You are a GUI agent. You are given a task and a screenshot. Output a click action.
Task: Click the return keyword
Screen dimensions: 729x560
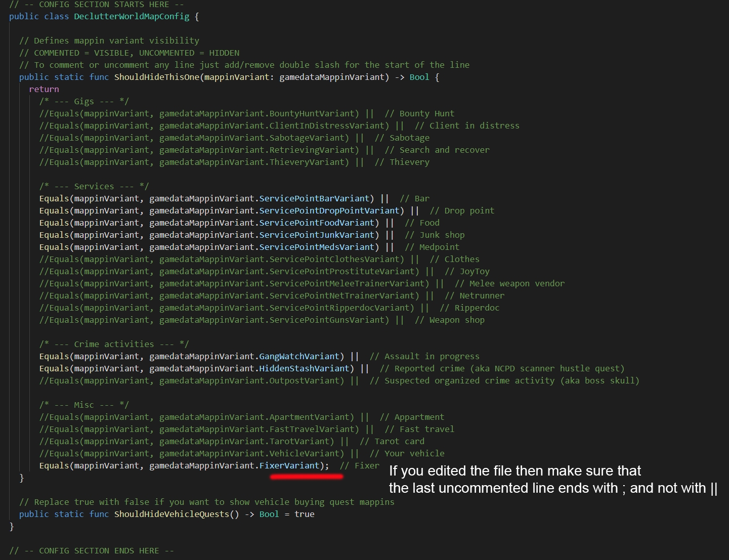pos(44,89)
